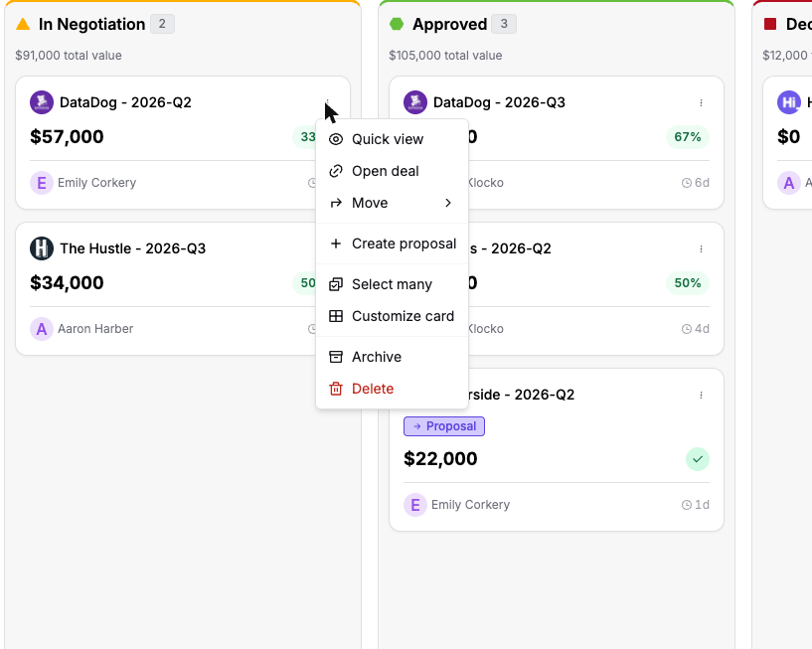Expand the Move submenu
Viewport: 812px width, 649px height.
(x=392, y=203)
